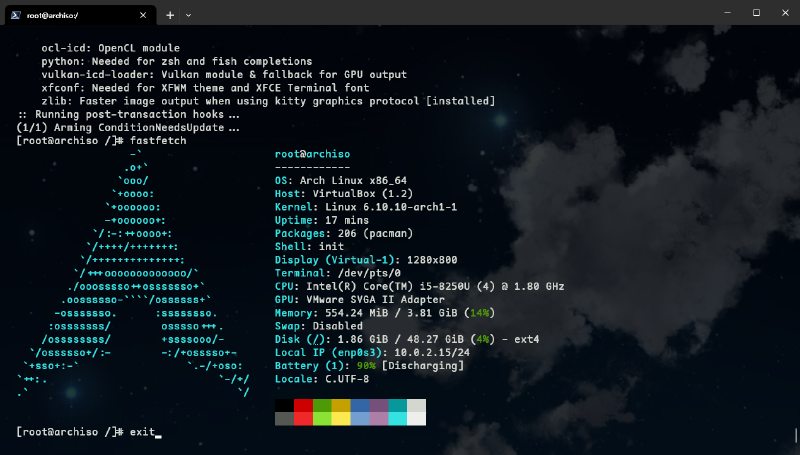800x455 pixels.
Task: Click the 'Kernel: Linux 6.10.10-arch1-1' line
Action: pos(366,207)
